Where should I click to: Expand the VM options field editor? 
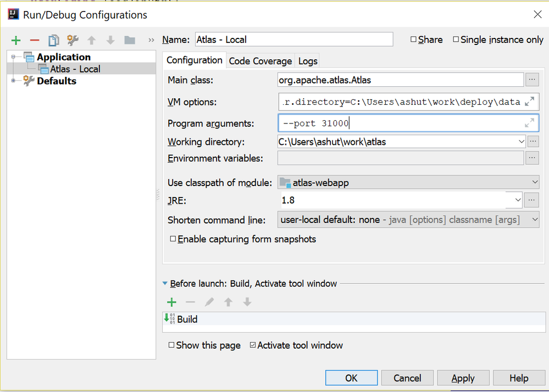529,102
